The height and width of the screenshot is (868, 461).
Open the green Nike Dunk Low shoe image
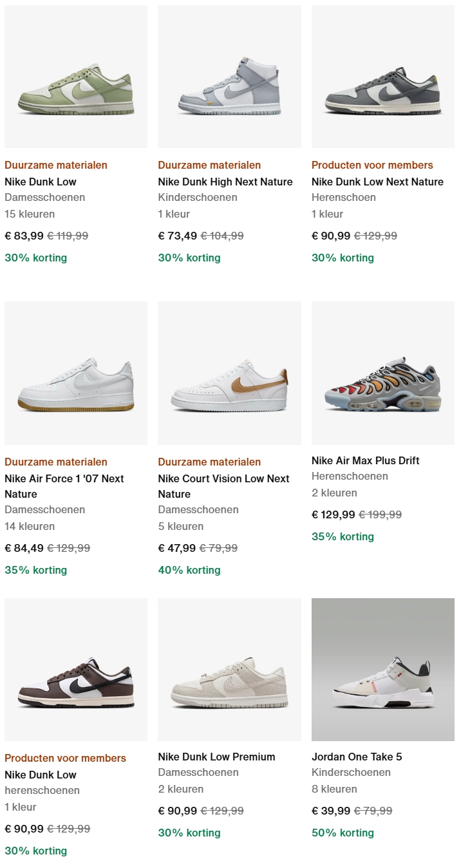pos(76,77)
